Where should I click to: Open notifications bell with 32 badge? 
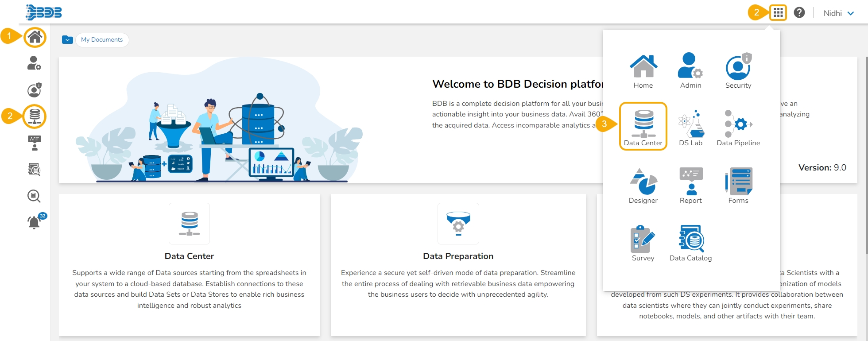coord(35,221)
